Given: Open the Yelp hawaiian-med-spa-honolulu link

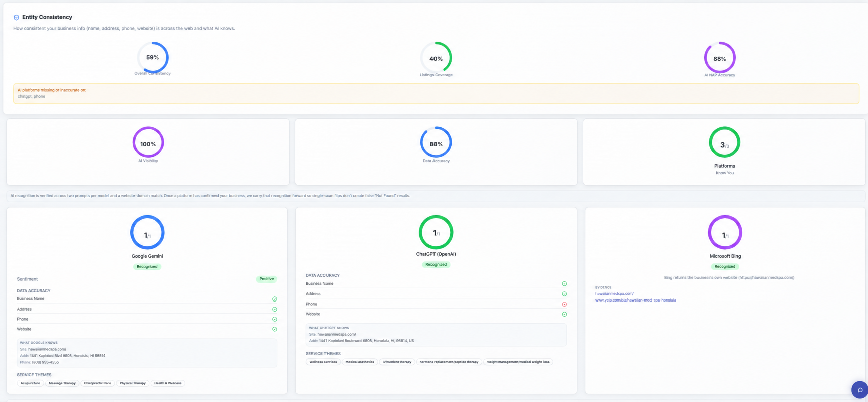Looking at the screenshot, I should pos(635,300).
